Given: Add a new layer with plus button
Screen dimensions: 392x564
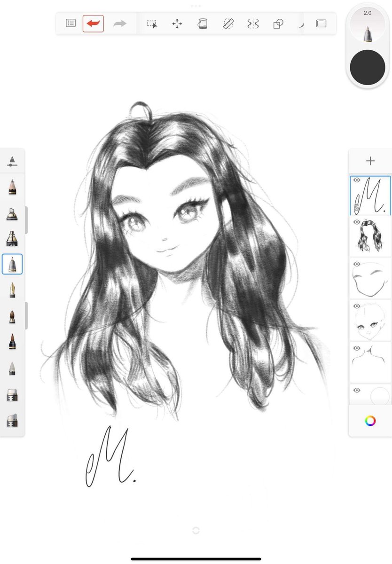Looking at the screenshot, I should [370, 161].
